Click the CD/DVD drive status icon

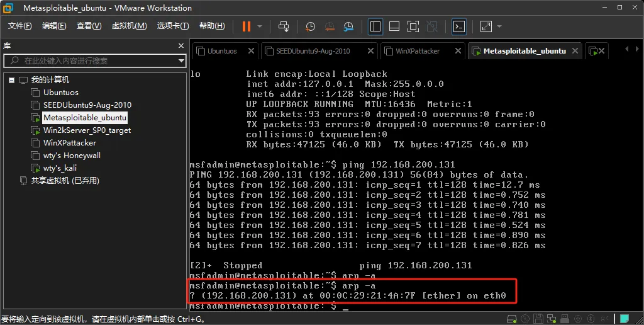point(525,319)
